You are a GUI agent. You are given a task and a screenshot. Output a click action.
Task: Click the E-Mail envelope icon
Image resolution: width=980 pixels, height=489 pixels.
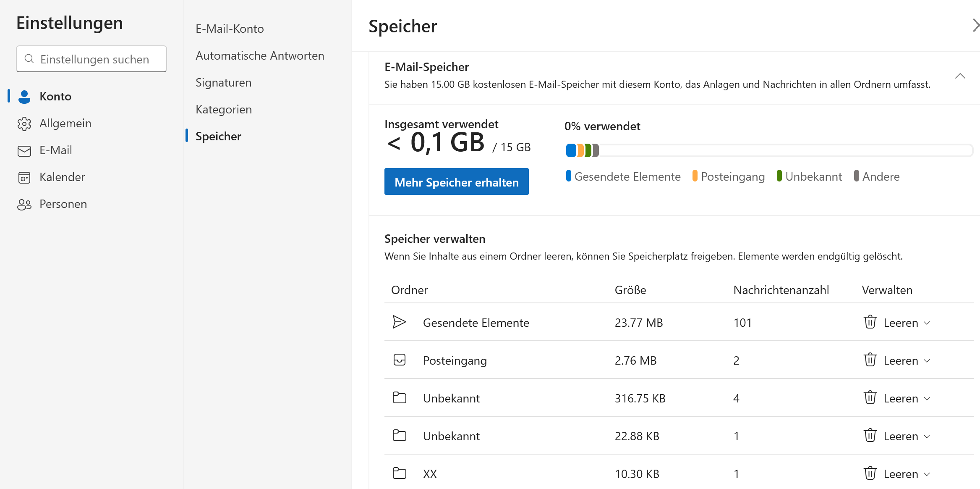[x=24, y=150]
